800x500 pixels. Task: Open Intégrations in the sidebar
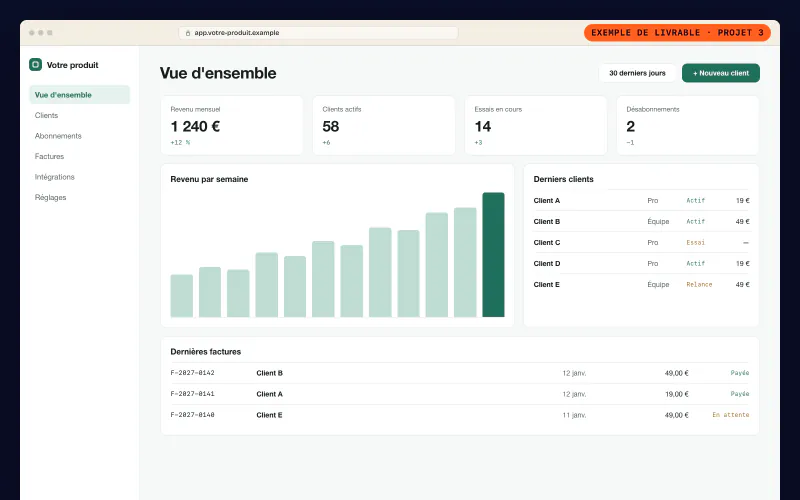(x=55, y=177)
